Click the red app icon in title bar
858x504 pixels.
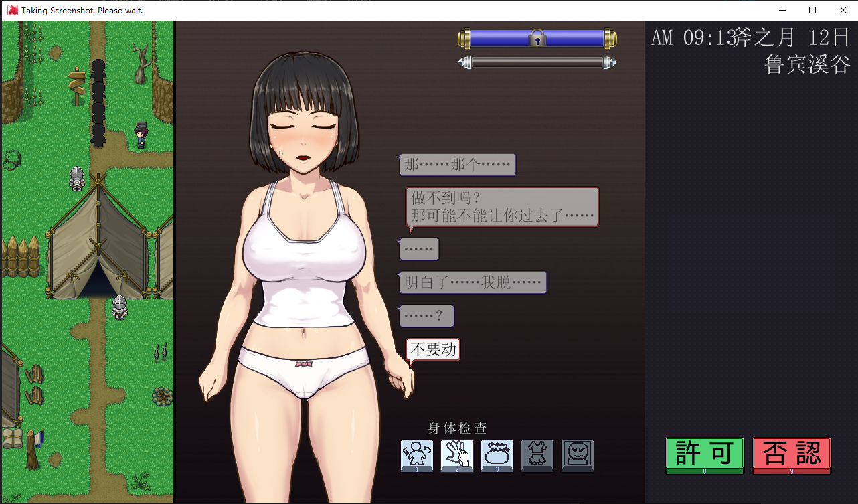point(12,10)
